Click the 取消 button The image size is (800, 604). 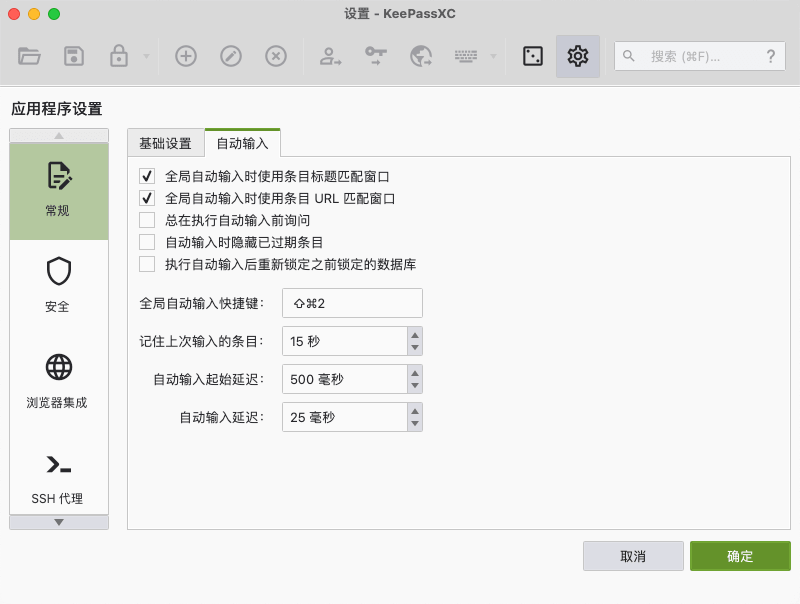[633, 556]
